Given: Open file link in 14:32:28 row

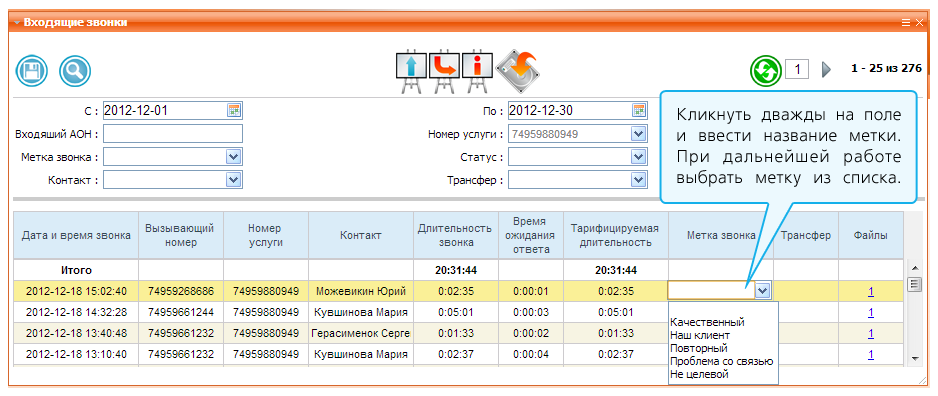Looking at the screenshot, I should pyautogui.click(x=871, y=312).
